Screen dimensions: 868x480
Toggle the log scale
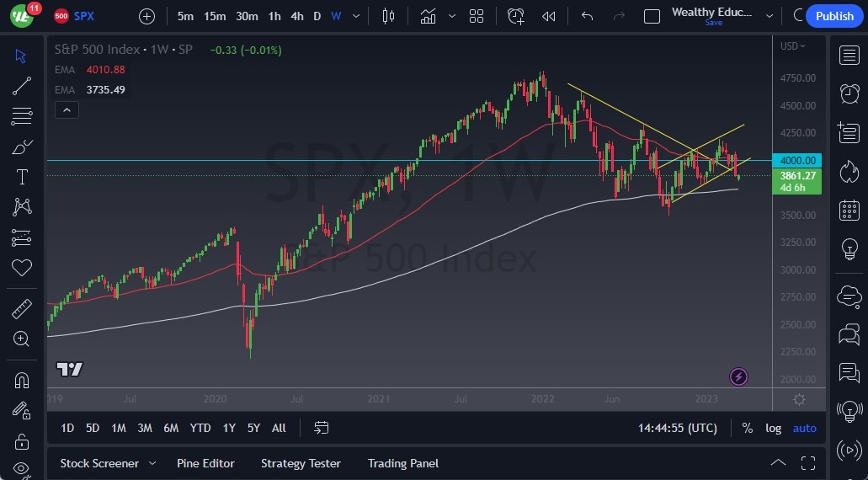(773, 428)
